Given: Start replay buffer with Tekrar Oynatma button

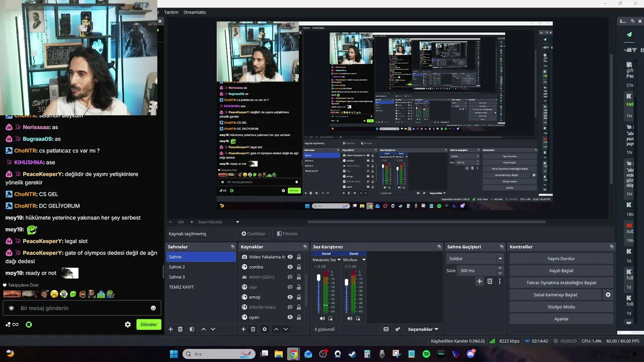Looking at the screenshot, I should (x=561, y=283).
